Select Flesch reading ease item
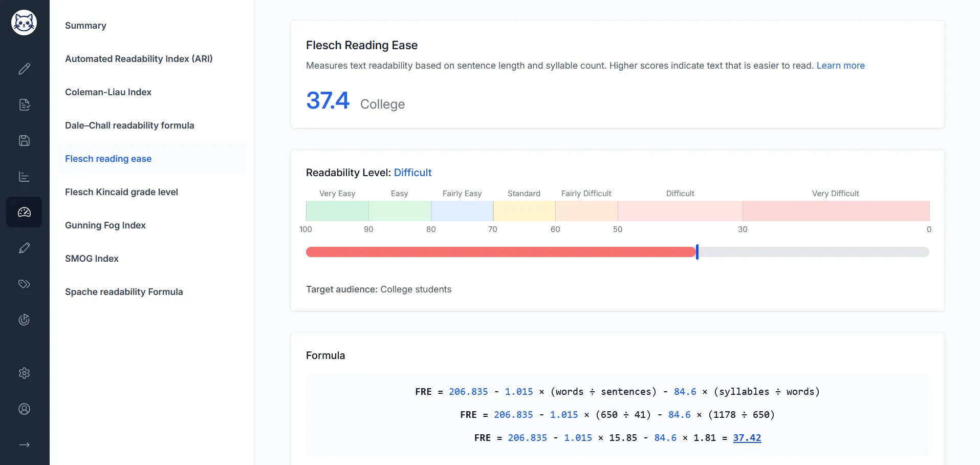This screenshot has height=465, width=980. (x=151, y=159)
